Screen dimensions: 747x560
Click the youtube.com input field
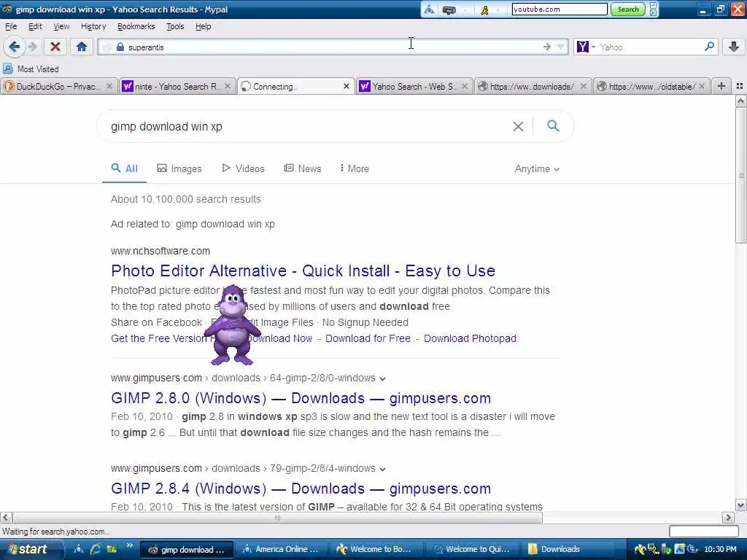tap(560, 9)
